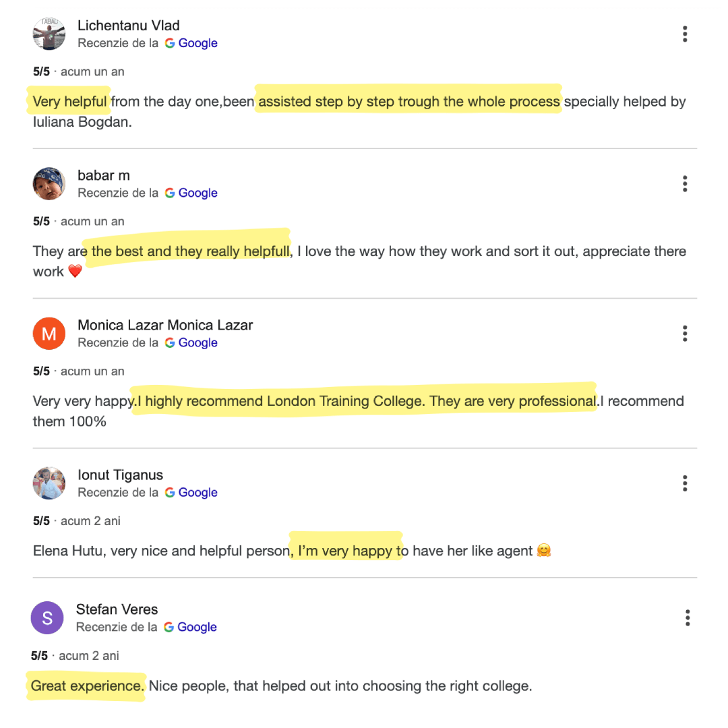Image resolution: width=728 pixels, height=728 pixels.
Task: Open the options menu for Lichentanu Vlad's review
Action: 685,34
